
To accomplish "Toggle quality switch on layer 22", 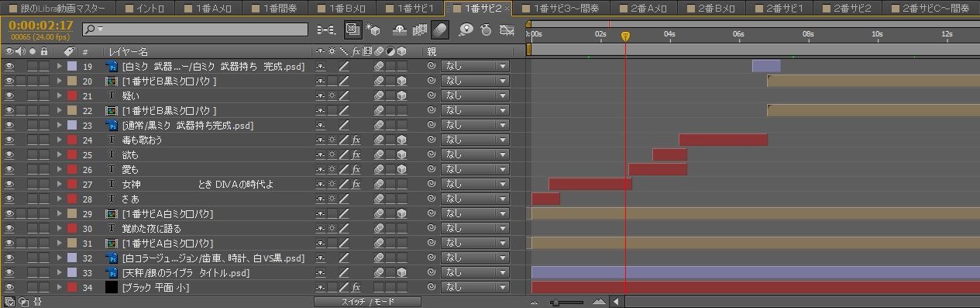I will 344,111.
